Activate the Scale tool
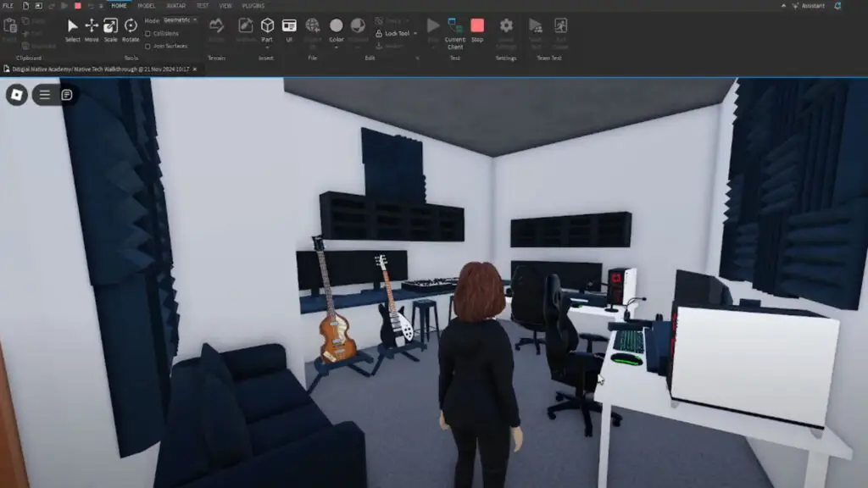Viewport: 868px width, 488px height. click(x=111, y=29)
